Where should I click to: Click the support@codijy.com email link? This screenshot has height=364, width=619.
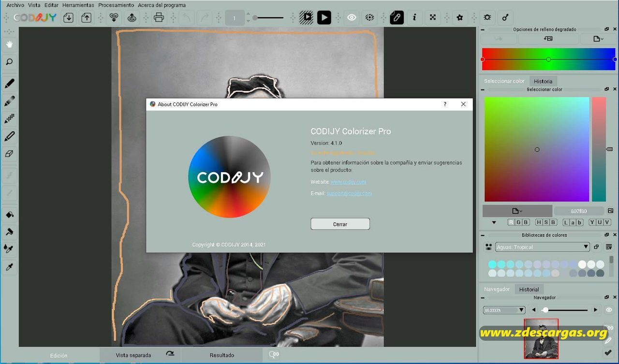pos(349,193)
